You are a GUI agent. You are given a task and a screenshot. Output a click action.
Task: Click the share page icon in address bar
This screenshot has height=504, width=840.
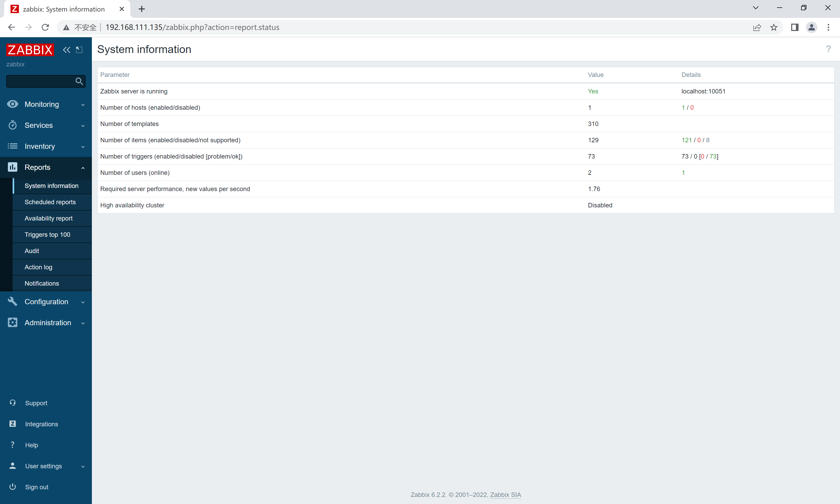(757, 27)
